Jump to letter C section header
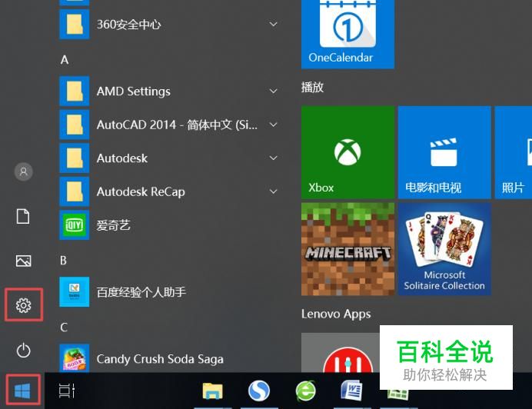The image size is (532, 409). tap(64, 328)
